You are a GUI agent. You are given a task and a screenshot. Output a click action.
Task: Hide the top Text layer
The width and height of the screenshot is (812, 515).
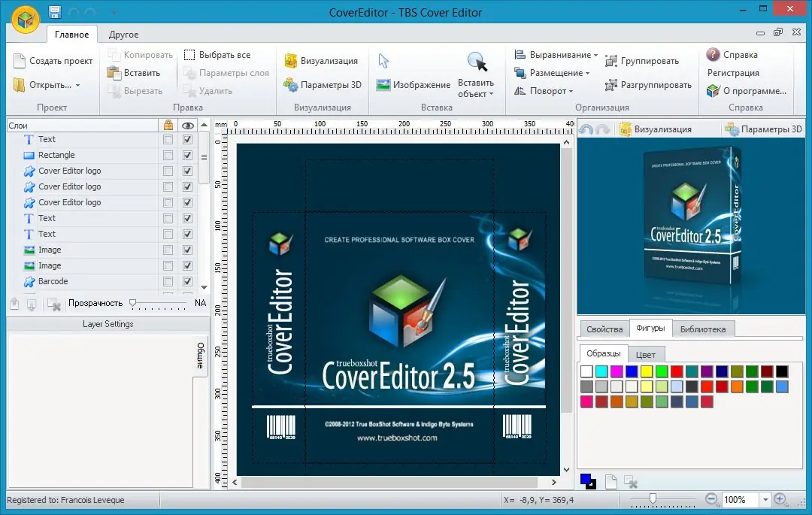pos(187,139)
